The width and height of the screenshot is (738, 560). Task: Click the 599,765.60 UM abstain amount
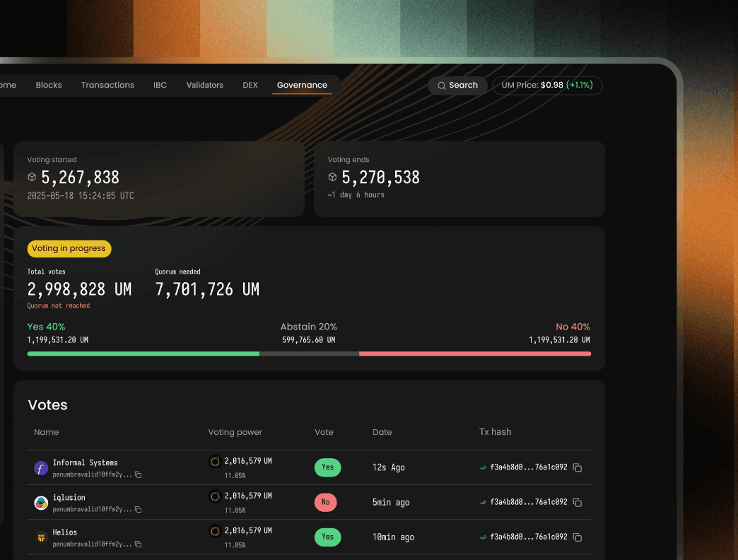point(309,340)
